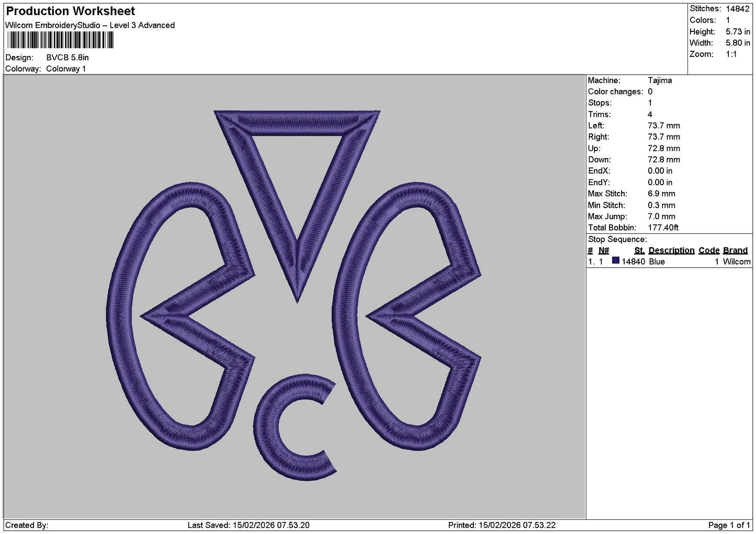Click the "Last Saved: 15/02/2026 07.53.20" footer text

(249, 525)
